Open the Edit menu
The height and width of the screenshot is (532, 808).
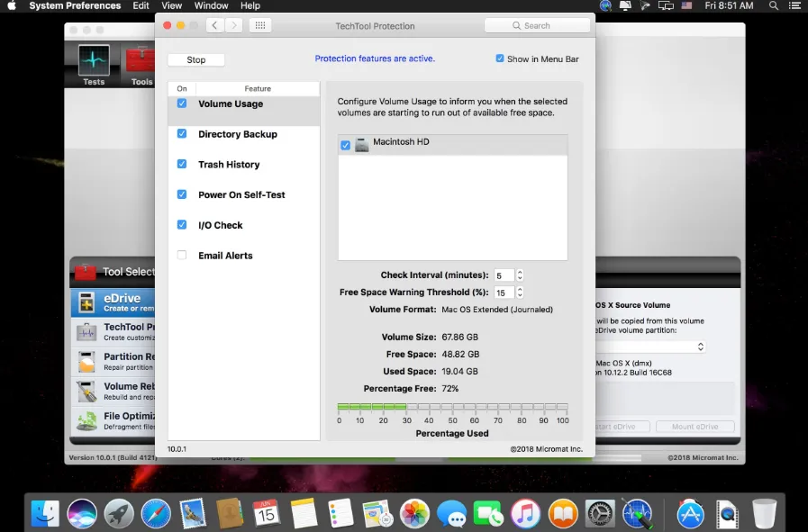141,5
